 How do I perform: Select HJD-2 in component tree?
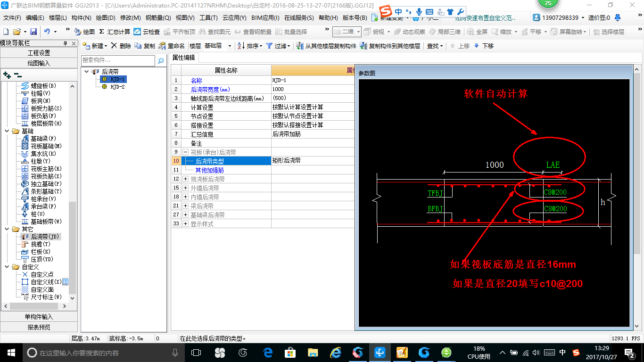point(117,87)
